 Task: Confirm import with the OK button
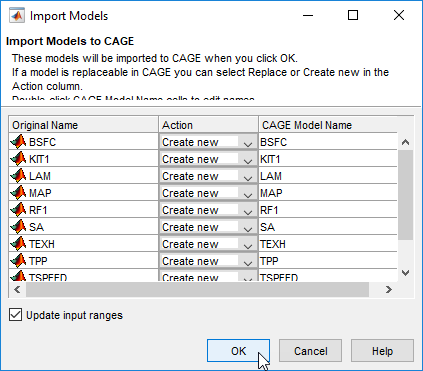(238, 351)
